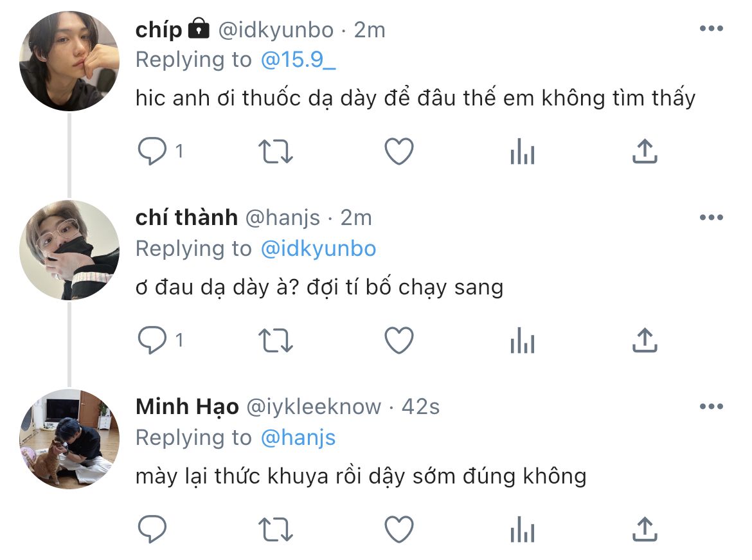Share chí thành's tweet
752x560 pixels.
pos(645,341)
